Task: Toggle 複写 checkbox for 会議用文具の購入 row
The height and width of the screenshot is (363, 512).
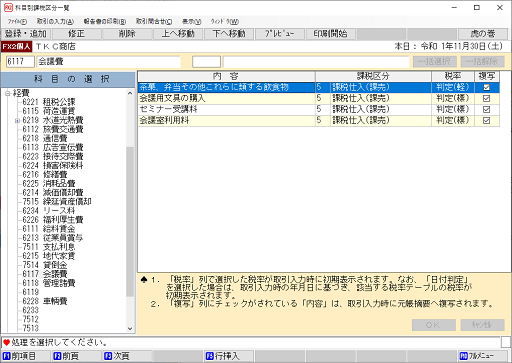Action: click(486, 98)
